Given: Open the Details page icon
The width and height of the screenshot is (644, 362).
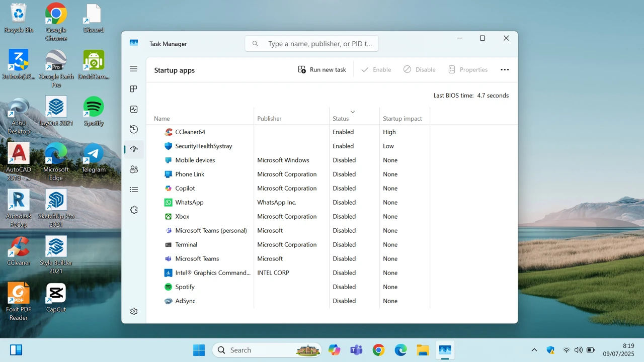Looking at the screenshot, I should [133, 190].
